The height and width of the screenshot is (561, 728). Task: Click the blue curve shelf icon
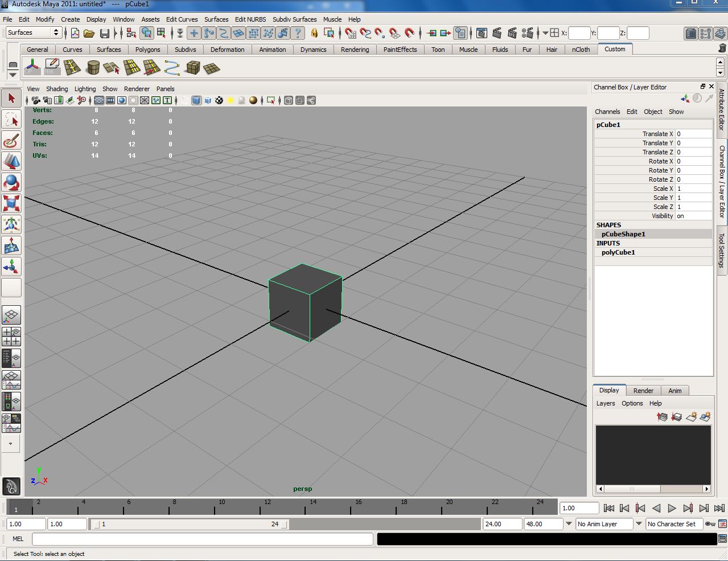[x=172, y=68]
